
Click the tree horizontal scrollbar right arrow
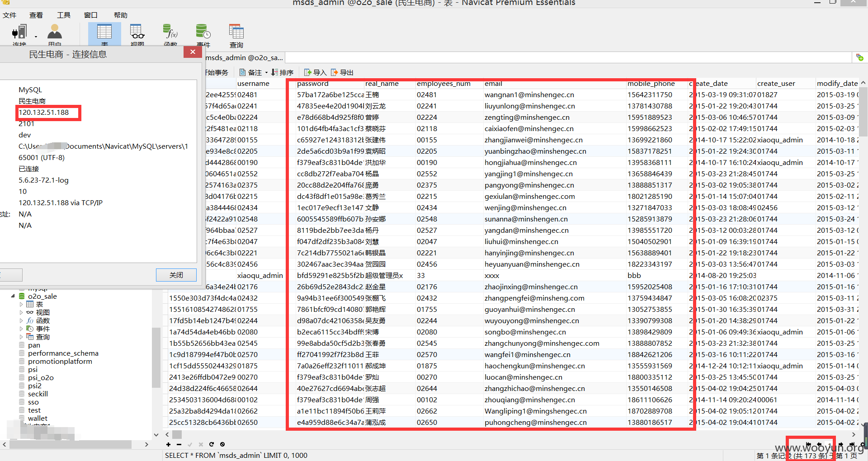[x=146, y=445]
